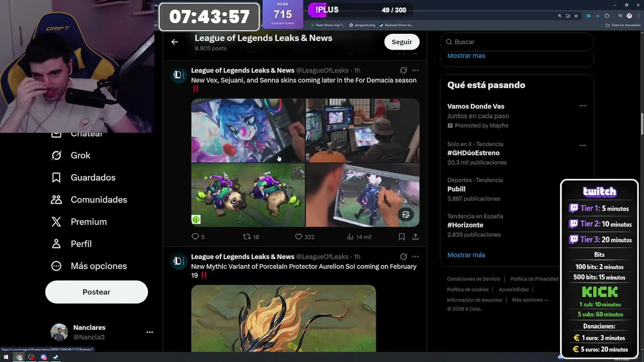Open the Grok icon on the Aurelion Sol post
The image size is (644, 362).
coord(404,257)
